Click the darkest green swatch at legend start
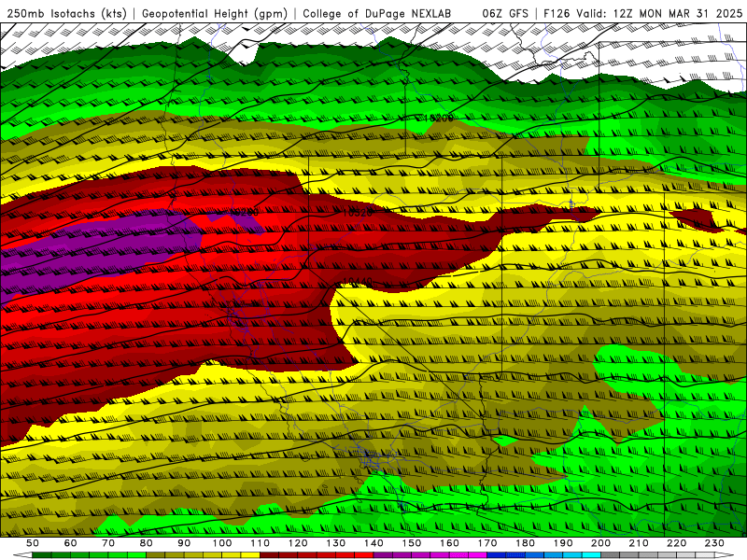This screenshot has width=747, height=560. (42, 555)
